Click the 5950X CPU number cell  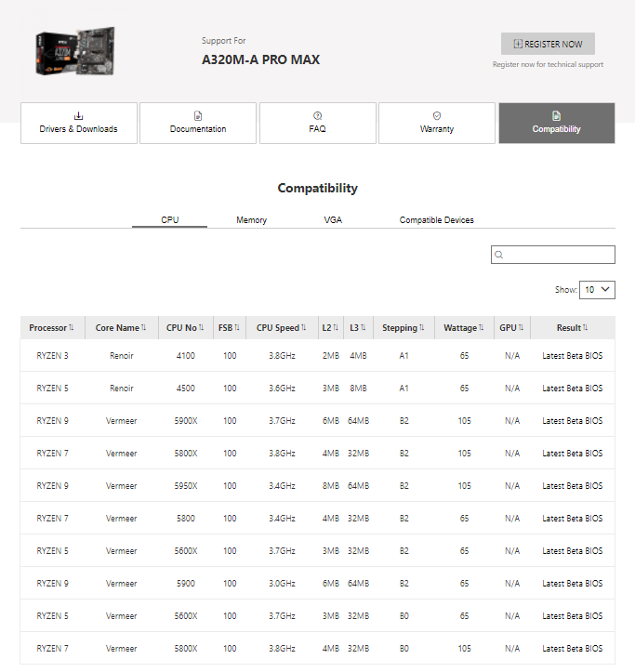(x=186, y=486)
